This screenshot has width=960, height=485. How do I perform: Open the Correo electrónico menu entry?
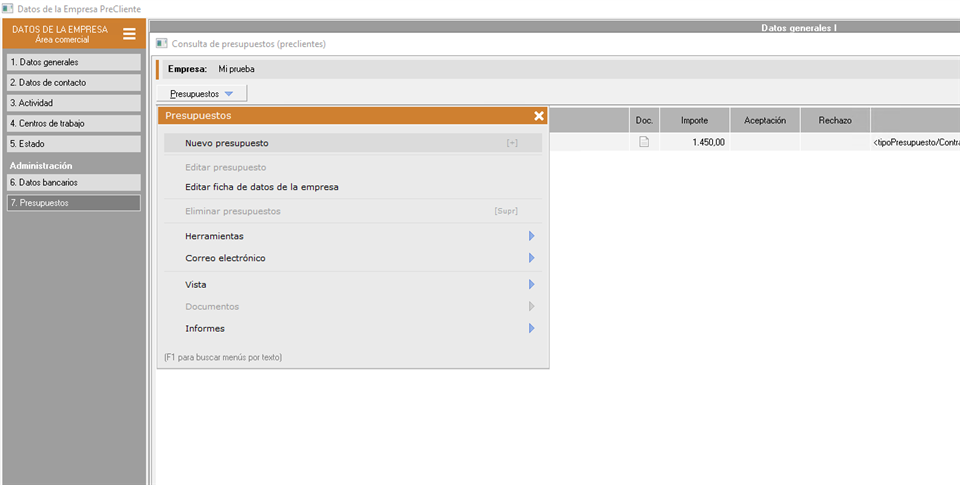[x=353, y=258]
